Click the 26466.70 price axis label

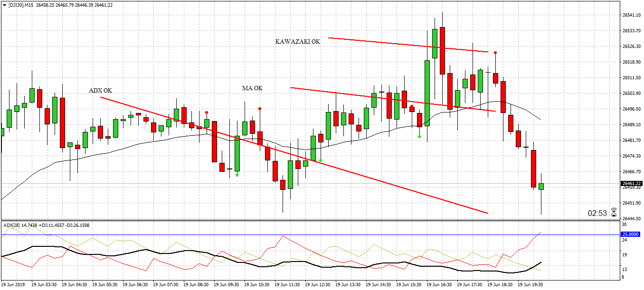(x=631, y=172)
